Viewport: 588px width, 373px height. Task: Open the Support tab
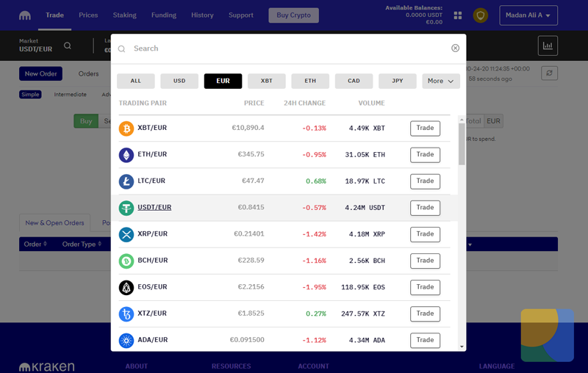(x=241, y=15)
